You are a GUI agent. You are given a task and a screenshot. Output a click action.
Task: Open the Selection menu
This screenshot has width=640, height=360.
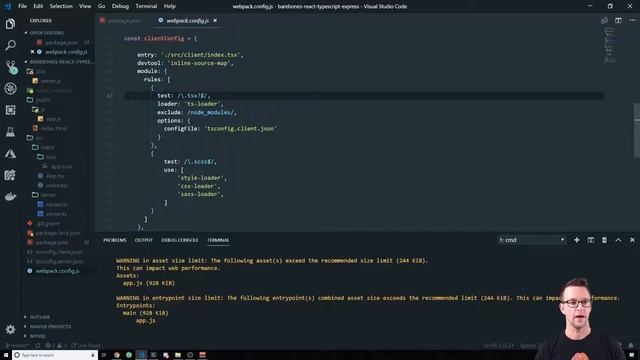pos(61,6)
